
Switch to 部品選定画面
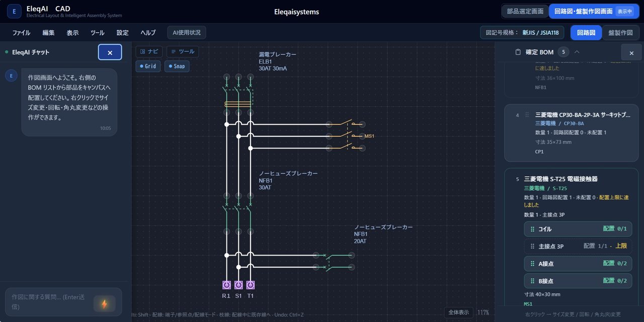coord(525,11)
